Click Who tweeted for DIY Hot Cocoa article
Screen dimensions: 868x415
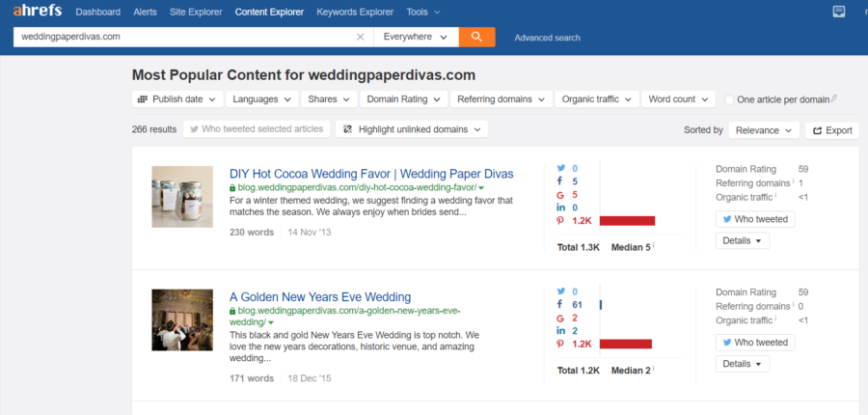[755, 219]
